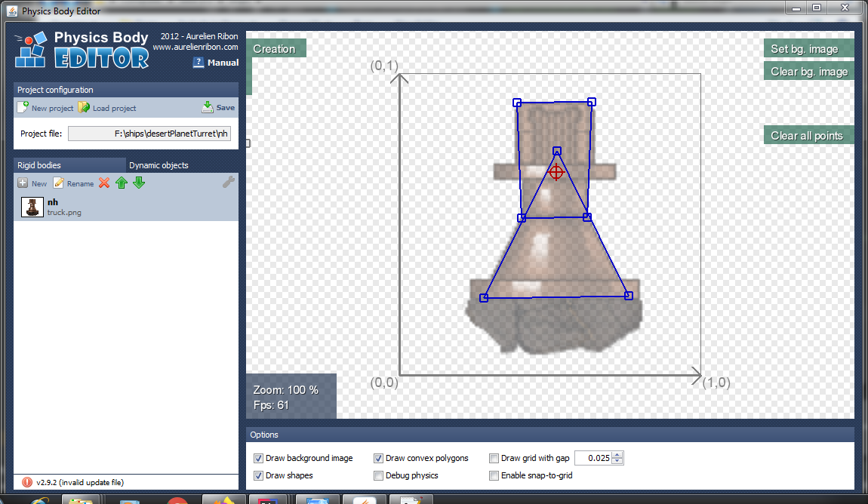
Task: Click the Project configuration header
Action: (x=126, y=90)
